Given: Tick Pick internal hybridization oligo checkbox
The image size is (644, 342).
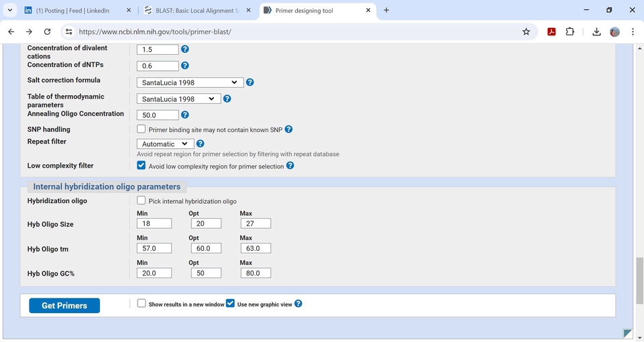Looking at the screenshot, I should point(142,201).
